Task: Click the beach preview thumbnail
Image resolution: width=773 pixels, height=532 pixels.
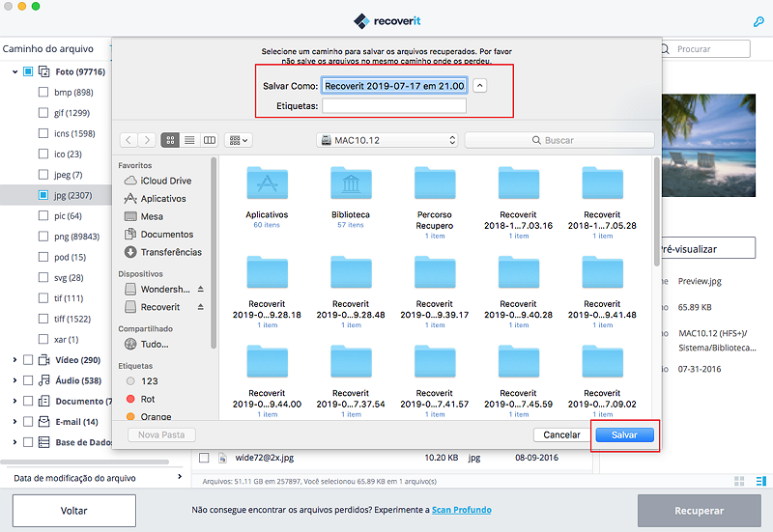Action: [708, 146]
